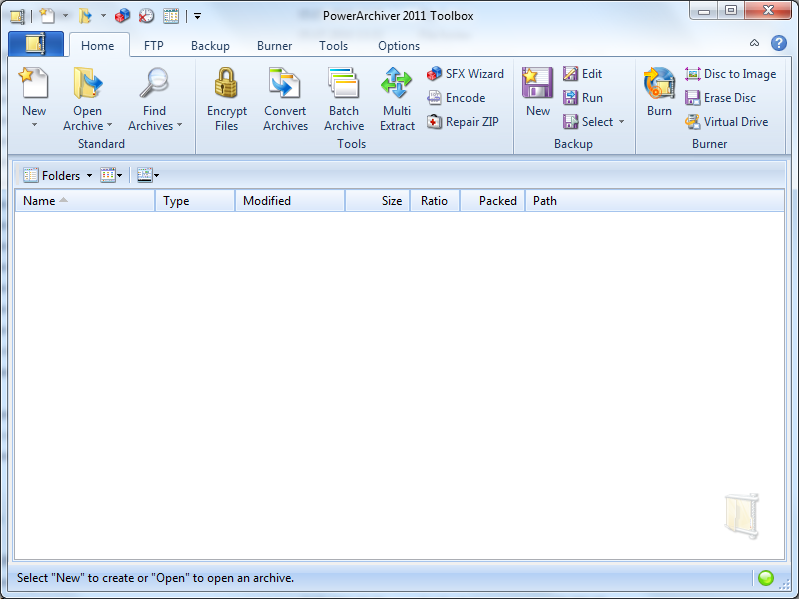Click Edit backup

click(x=582, y=74)
